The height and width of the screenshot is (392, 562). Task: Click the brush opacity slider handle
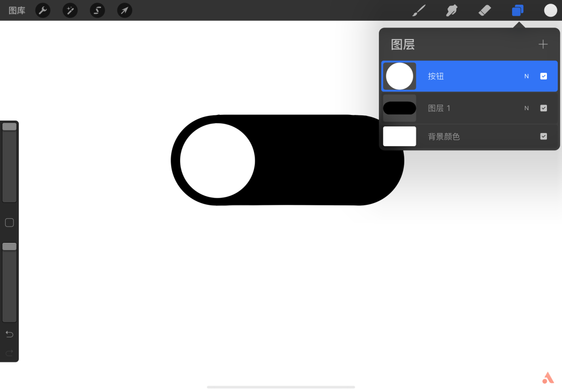[9, 246]
